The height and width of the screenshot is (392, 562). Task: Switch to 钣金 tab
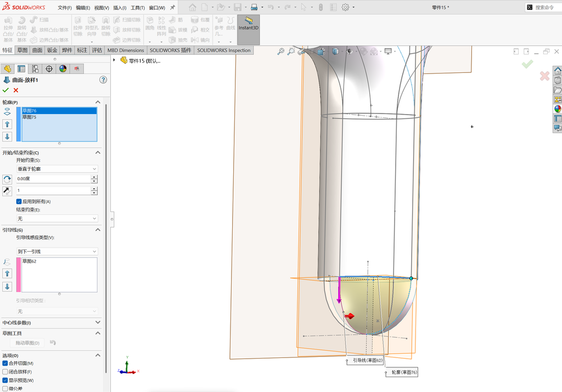point(52,50)
